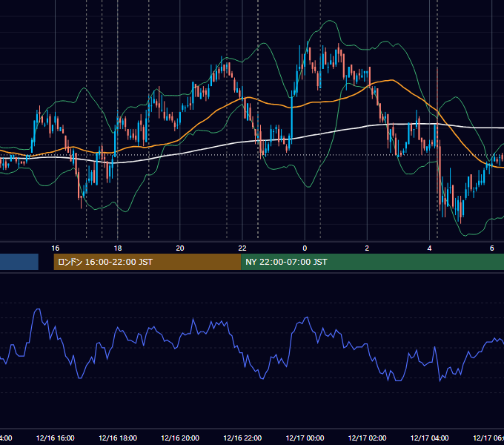Click the 12/17 00:00 date label
Viewport: 504px width, 445px height.
pos(305,438)
